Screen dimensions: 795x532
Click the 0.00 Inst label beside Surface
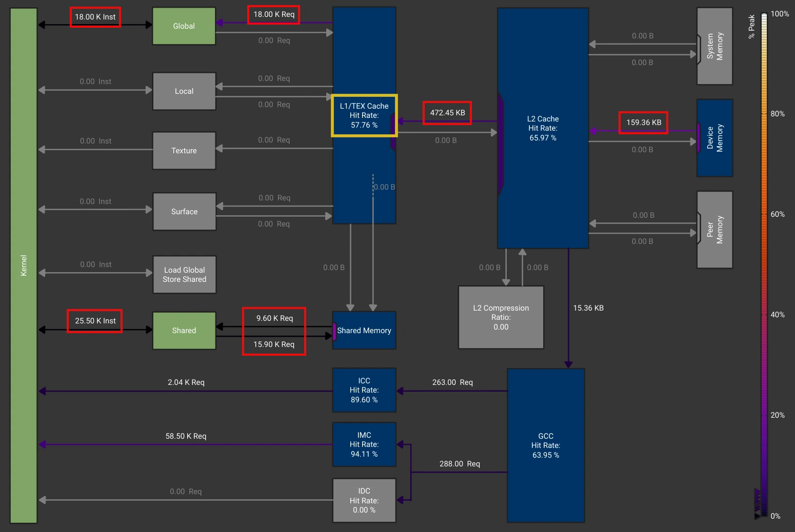click(95, 201)
